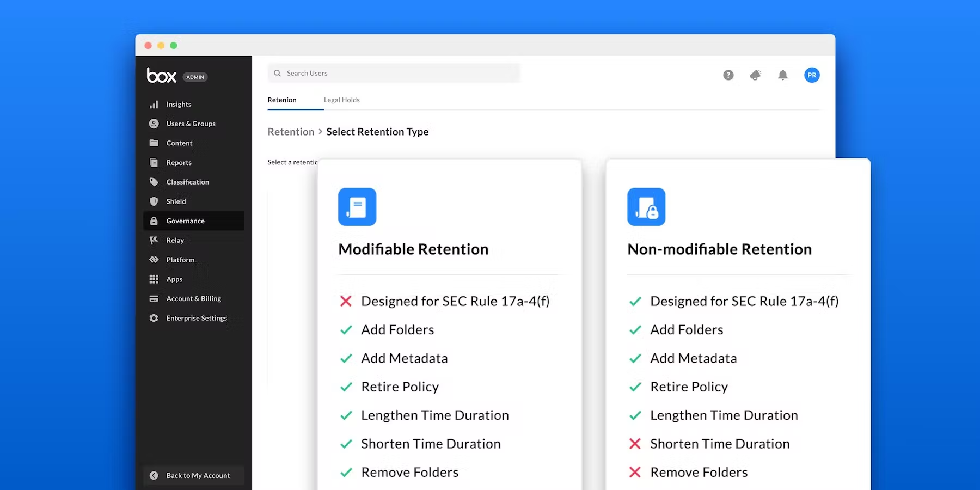980x490 pixels.
Task: Open the announcements megaphone icon
Action: 755,75
